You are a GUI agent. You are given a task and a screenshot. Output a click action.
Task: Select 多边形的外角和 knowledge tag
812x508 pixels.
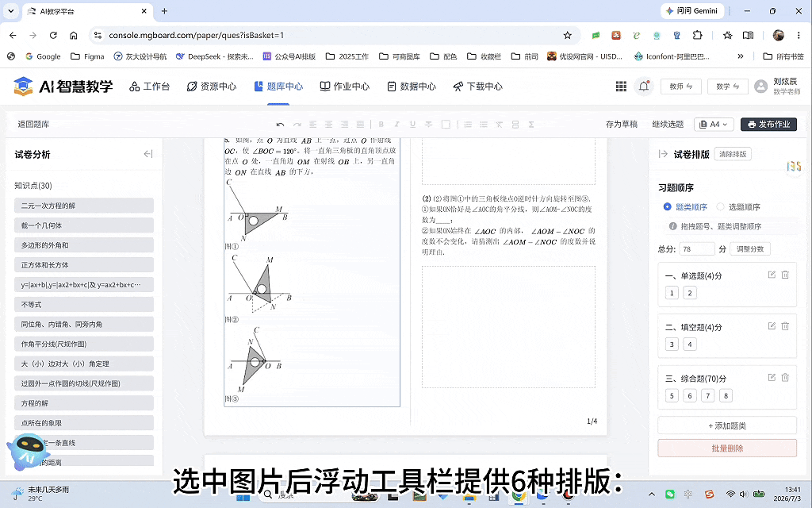tap(84, 245)
